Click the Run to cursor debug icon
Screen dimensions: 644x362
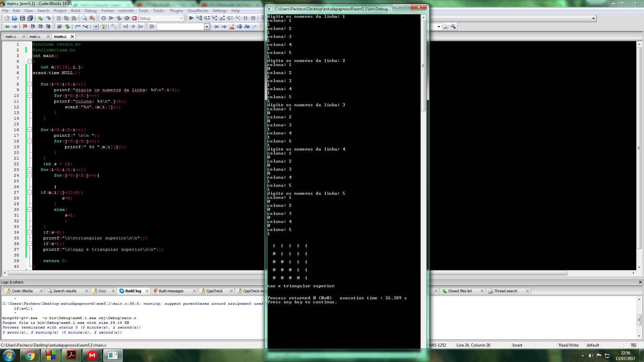199,18
